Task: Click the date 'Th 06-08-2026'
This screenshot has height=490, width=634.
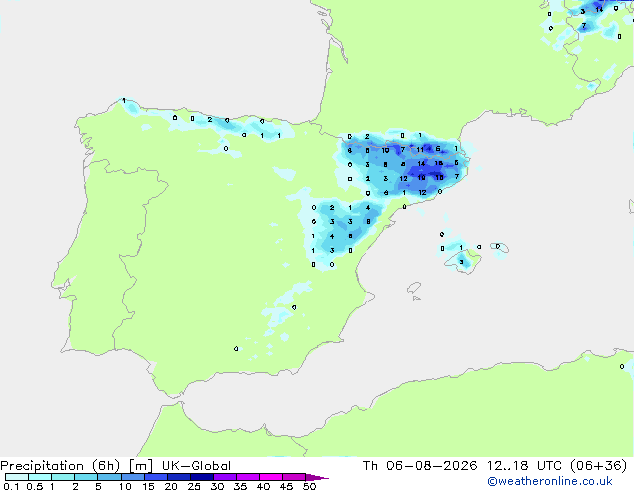Action: pos(420,466)
